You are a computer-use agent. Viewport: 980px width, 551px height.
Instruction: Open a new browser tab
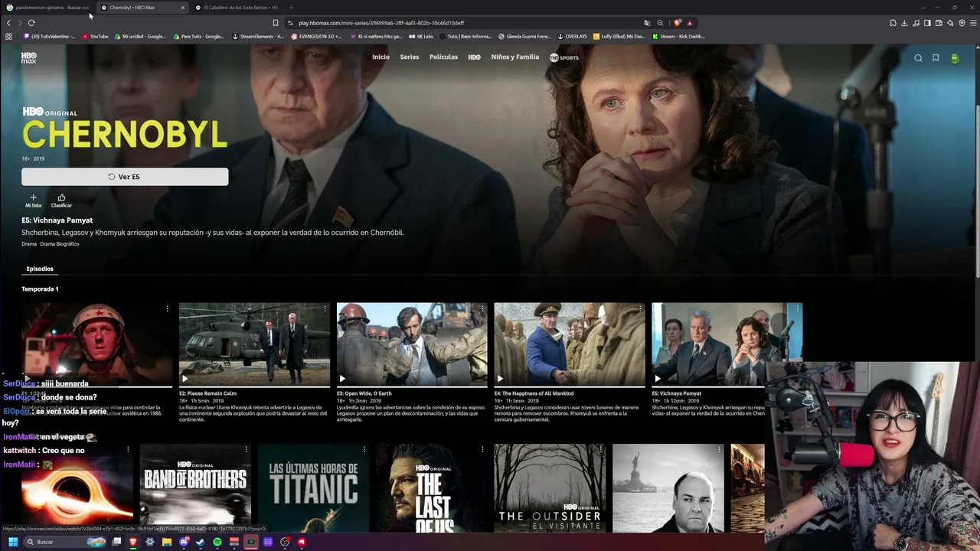291,8
